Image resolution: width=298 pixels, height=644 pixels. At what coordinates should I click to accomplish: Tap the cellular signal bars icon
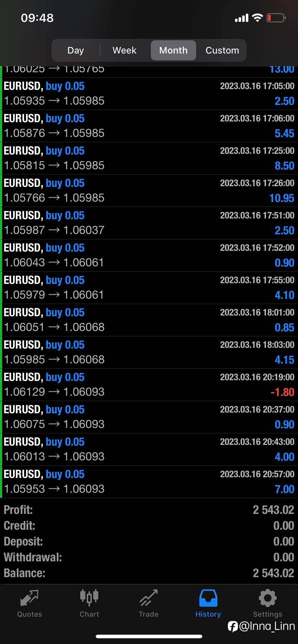[x=241, y=18]
